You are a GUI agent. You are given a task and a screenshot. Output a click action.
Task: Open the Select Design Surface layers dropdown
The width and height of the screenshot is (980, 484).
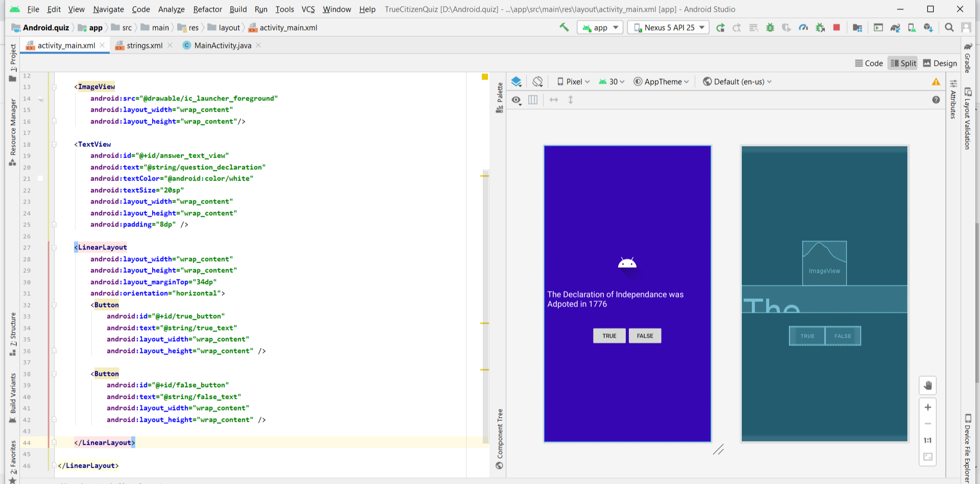517,82
